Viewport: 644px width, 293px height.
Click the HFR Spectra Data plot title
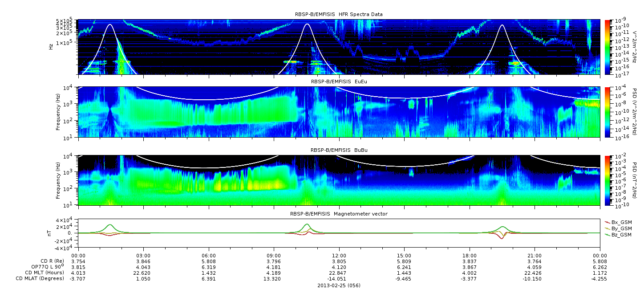click(x=339, y=14)
